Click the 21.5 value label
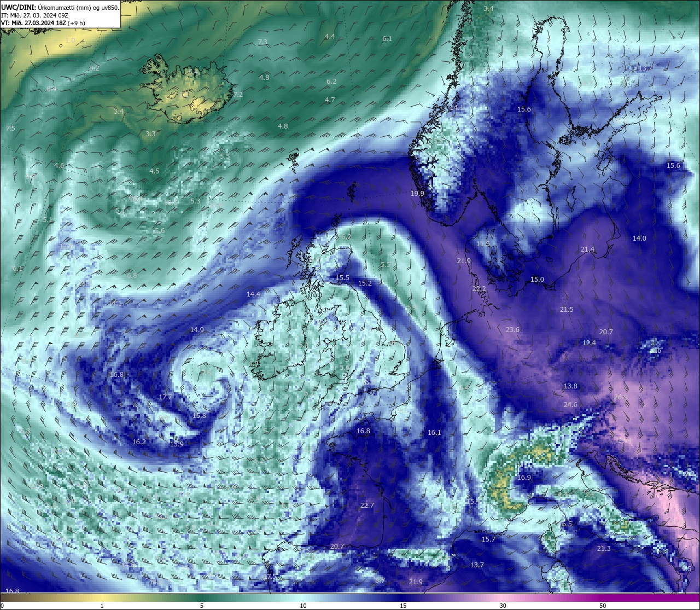This screenshot has width=700, height=610. [567, 310]
